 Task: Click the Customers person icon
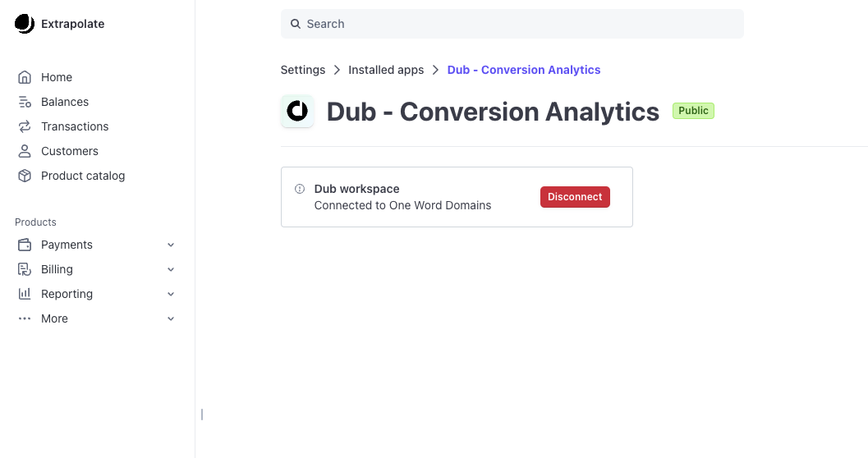click(x=25, y=151)
